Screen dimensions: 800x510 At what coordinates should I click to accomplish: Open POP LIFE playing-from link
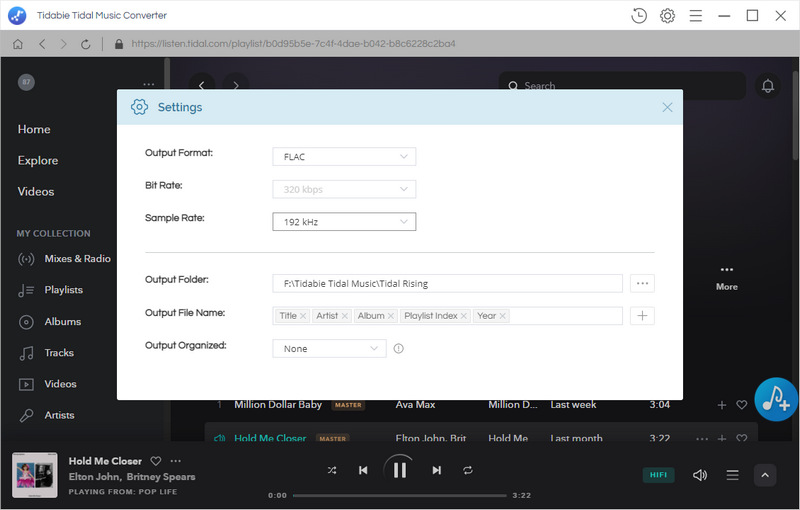[158, 492]
